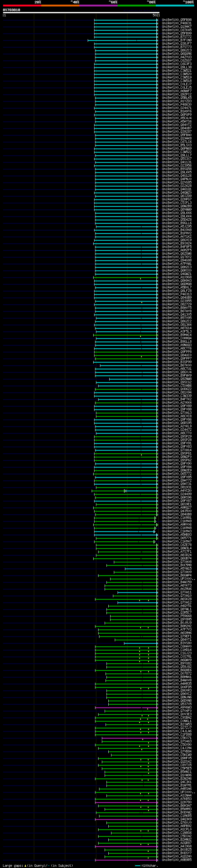Select the UniRef100_Q7XA12 label
Image resolution: width=197 pixels, height=868 pixels.
(x=176, y=602)
